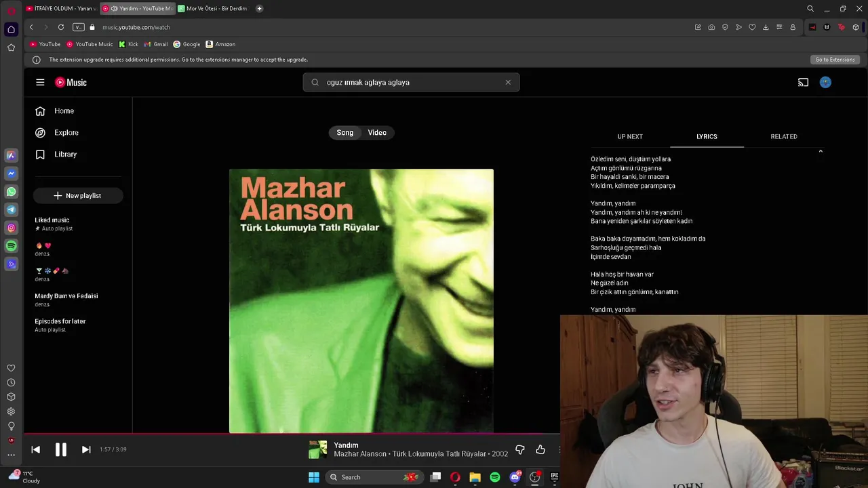Open Kick bookmark

(x=128, y=44)
